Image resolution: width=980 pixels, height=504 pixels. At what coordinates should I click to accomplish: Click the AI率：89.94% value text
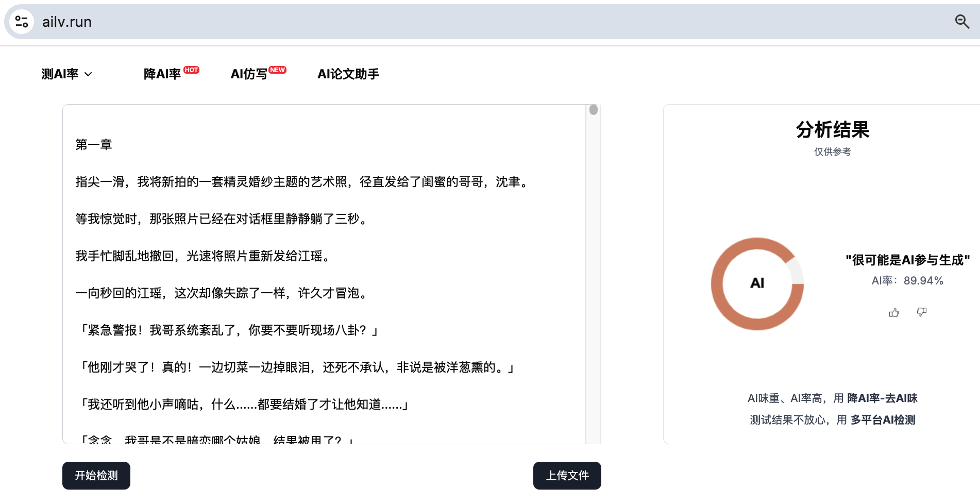(907, 281)
